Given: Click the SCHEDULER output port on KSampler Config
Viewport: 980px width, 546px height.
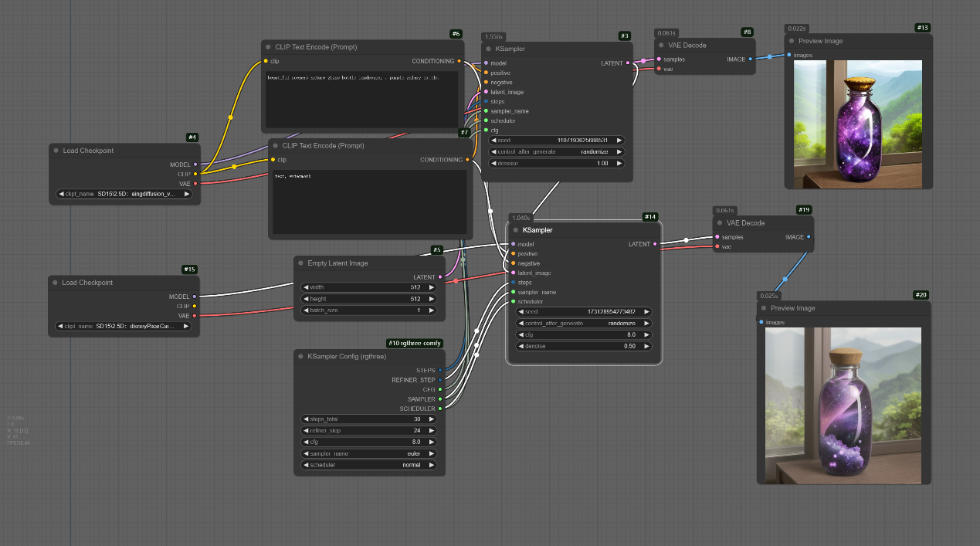Looking at the screenshot, I should pyautogui.click(x=440, y=409).
